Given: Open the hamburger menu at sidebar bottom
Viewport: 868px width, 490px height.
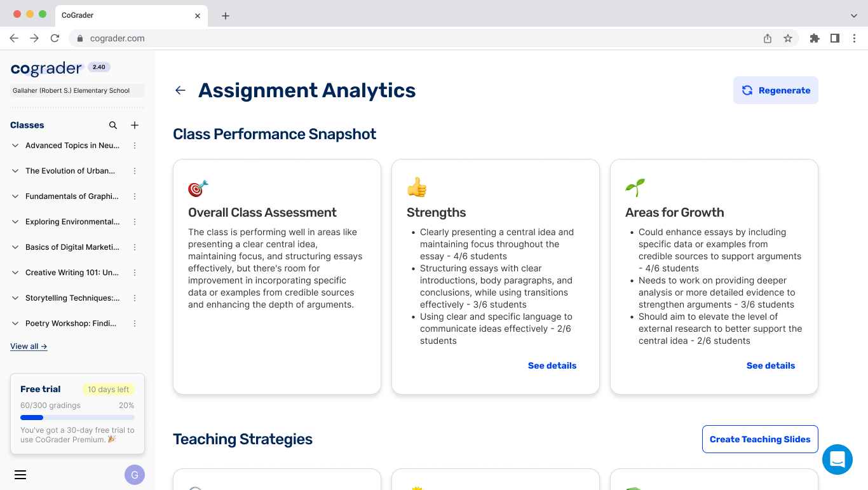Looking at the screenshot, I should [x=20, y=475].
